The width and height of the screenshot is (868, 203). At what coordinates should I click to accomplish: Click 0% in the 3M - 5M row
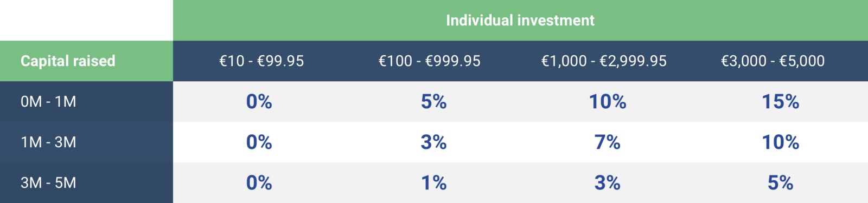[x=259, y=182]
